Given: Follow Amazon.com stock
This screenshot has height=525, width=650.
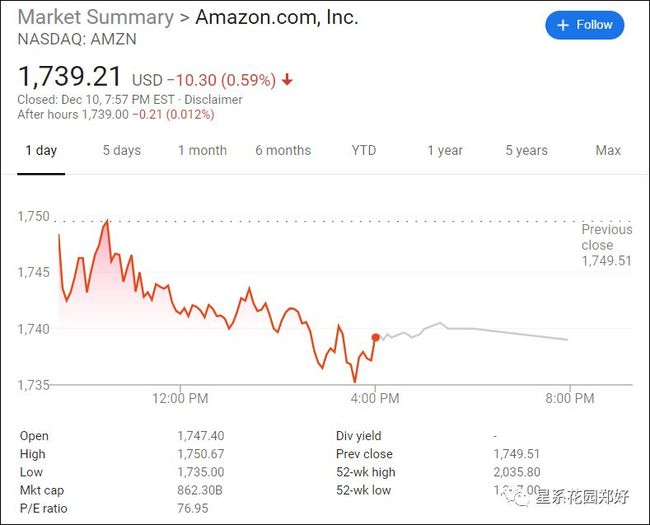Looking at the screenshot, I should point(585,25).
